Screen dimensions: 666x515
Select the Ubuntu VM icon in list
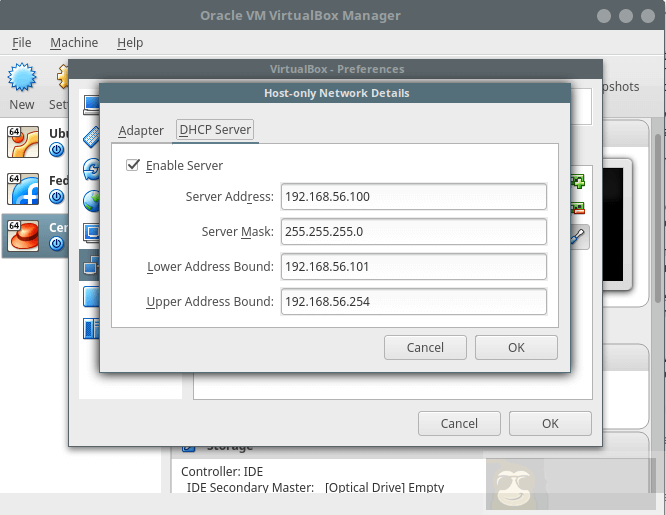pyautogui.click(x=23, y=142)
